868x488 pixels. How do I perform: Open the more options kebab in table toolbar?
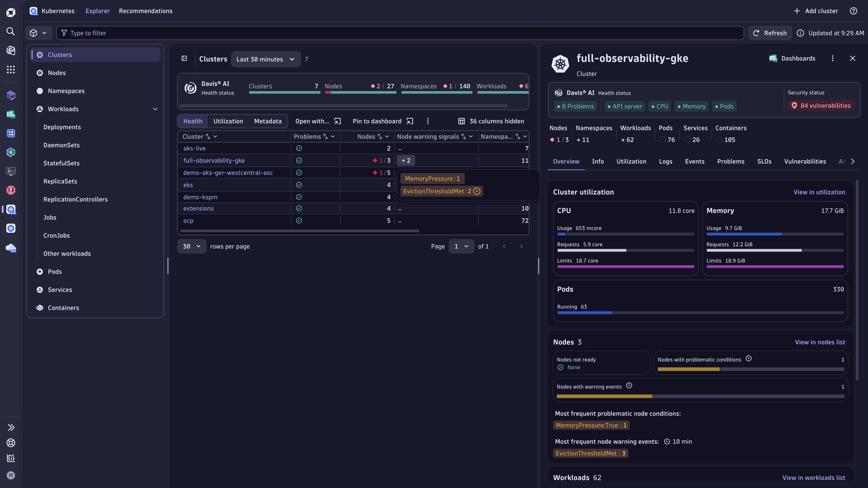[x=427, y=121]
